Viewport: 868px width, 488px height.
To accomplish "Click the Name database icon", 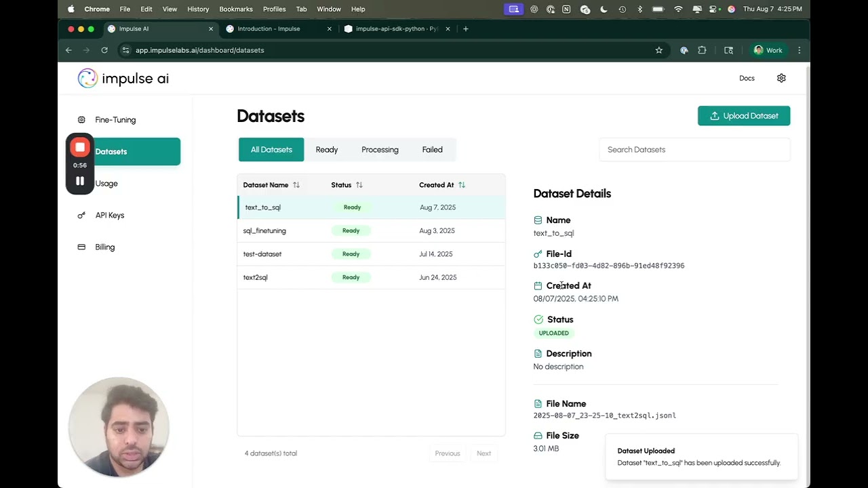I will [538, 220].
